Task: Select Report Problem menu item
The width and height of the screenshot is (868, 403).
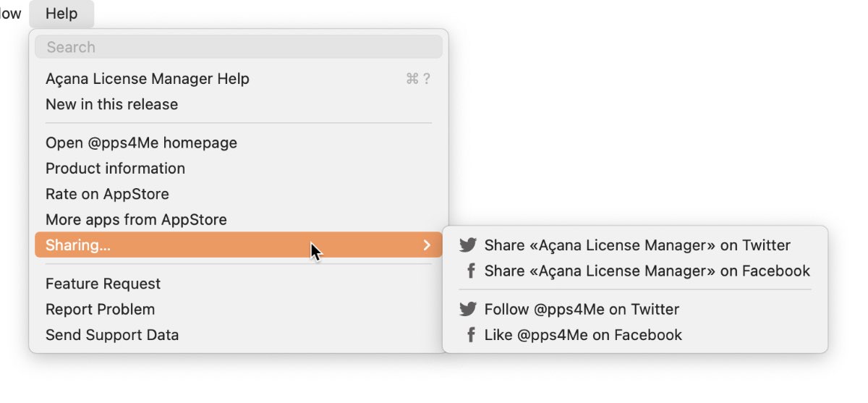Action: pyautogui.click(x=239, y=309)
